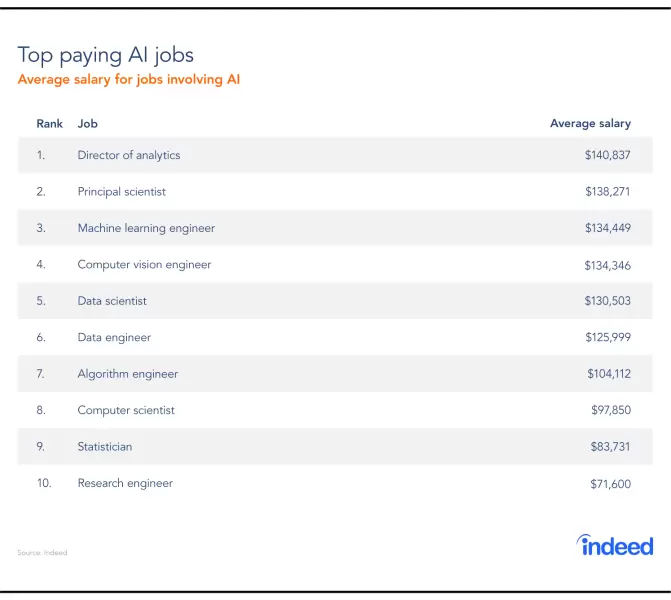Select the $71,600 salary figure
This screenshot has width=671, height=600.
(610, 484)
